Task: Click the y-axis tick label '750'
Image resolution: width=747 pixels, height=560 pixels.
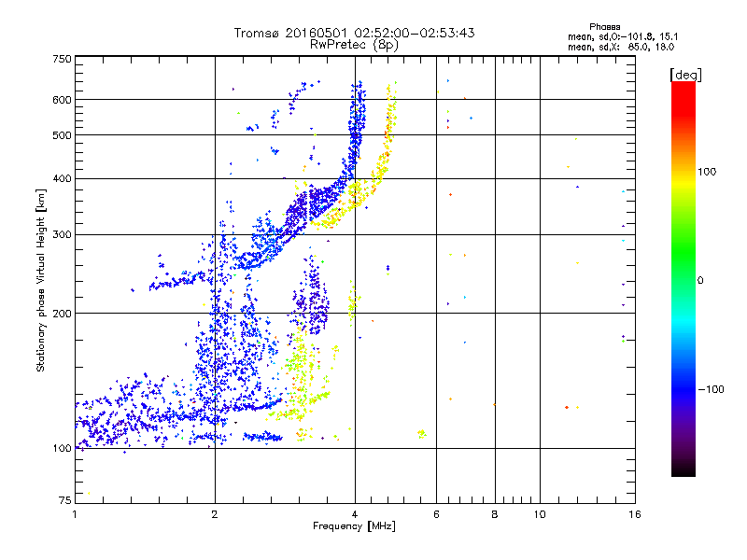Action: pyautogui.click(x=62, y=59)
